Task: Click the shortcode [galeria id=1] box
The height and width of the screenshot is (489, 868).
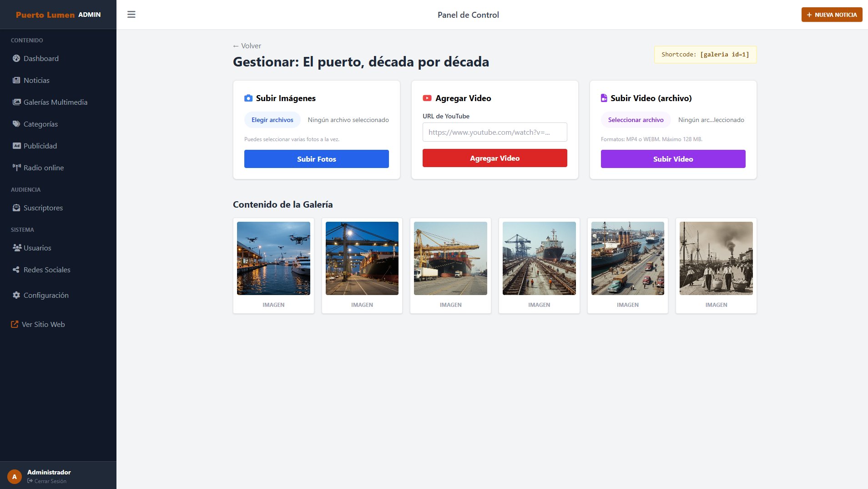Action: pos(705,55)
